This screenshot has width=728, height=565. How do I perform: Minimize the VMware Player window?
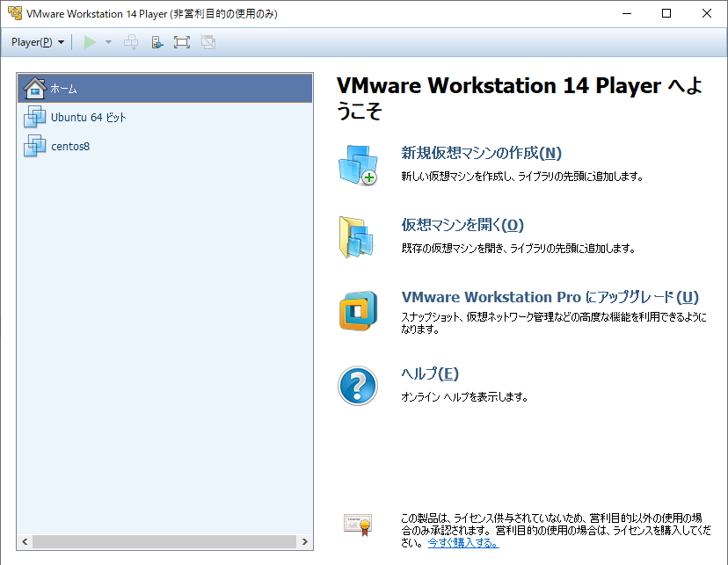pos(627,13)
